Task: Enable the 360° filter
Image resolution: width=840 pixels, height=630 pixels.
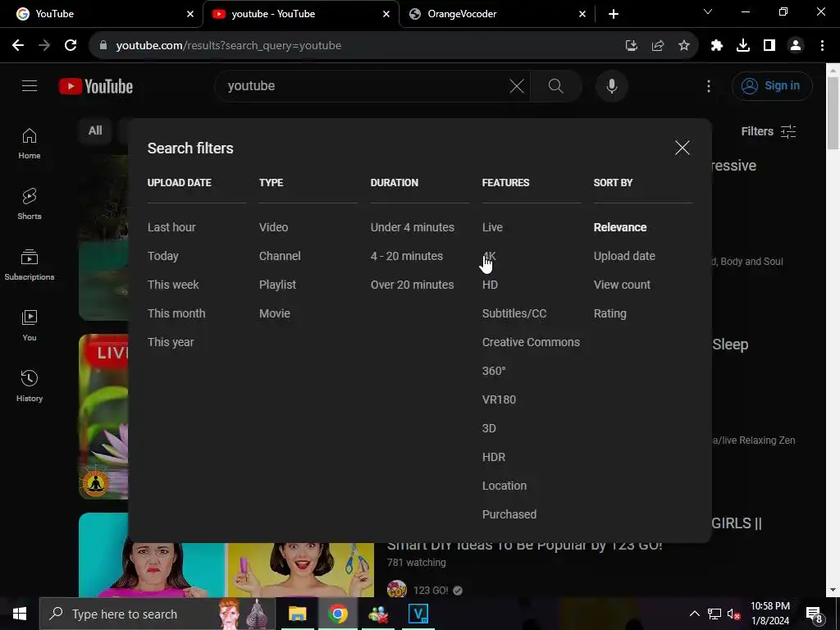Action: pos(493,371)
